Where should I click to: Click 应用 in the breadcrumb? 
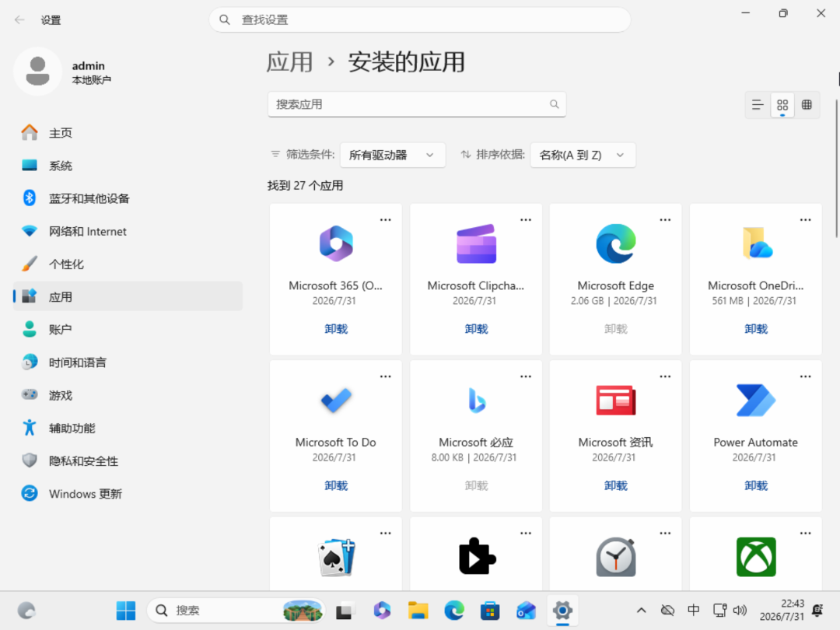(x=290, y=62)
